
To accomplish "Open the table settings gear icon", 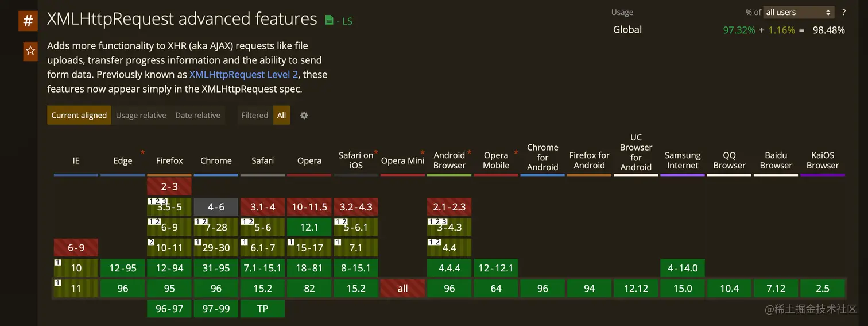I will (x=304, y=116).
